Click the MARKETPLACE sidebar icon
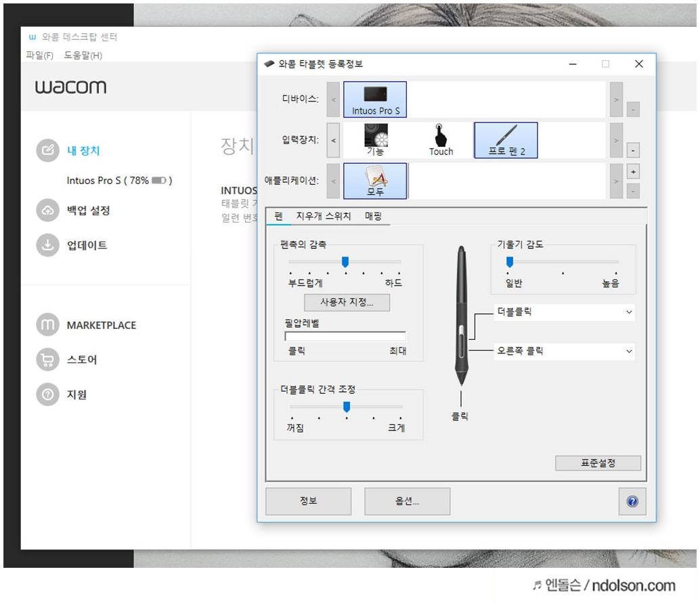This screenshot has width=700, height=603. point(48,324)
